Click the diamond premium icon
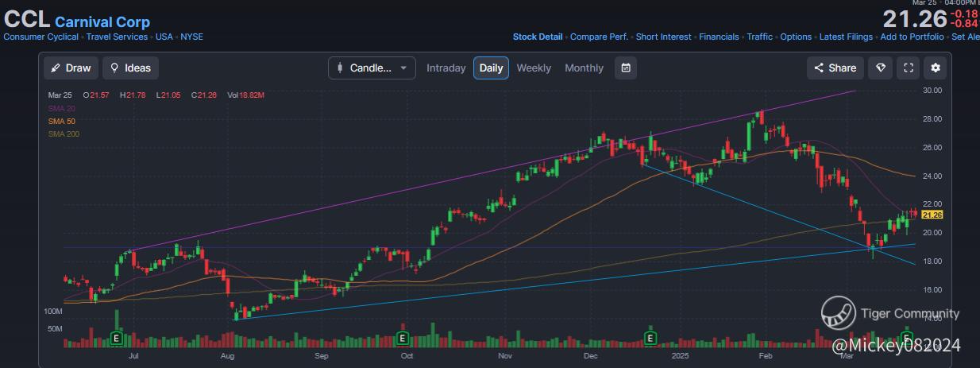The image size is (980, 368). click(880, 68)
